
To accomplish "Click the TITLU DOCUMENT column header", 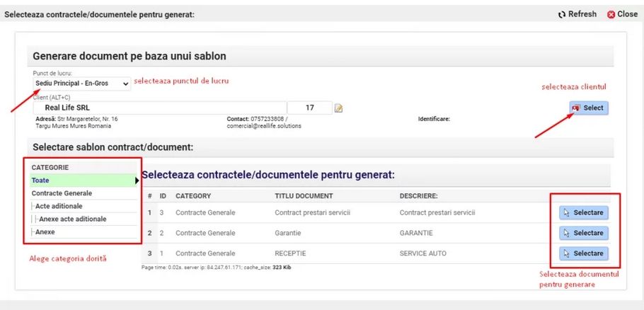I will pos(304,196).
